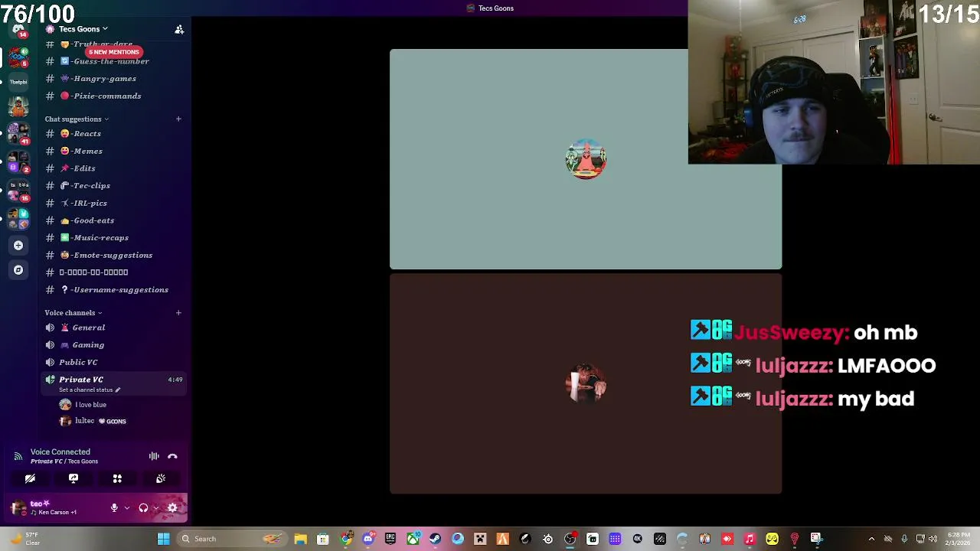Open Steam from the taskbar
The width and height of the screenshot is (980, 551).
435,539
